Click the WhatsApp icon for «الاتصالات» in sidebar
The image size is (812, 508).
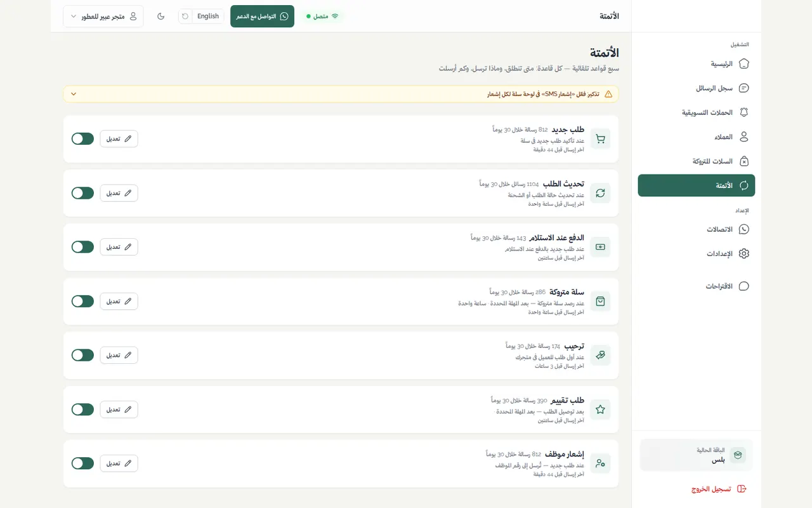[x=744, y=229]
